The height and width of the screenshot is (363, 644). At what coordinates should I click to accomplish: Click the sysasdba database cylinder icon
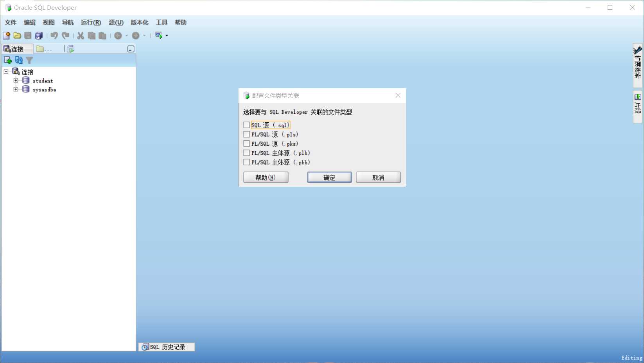pyautogui.click(x=26, y=89)
